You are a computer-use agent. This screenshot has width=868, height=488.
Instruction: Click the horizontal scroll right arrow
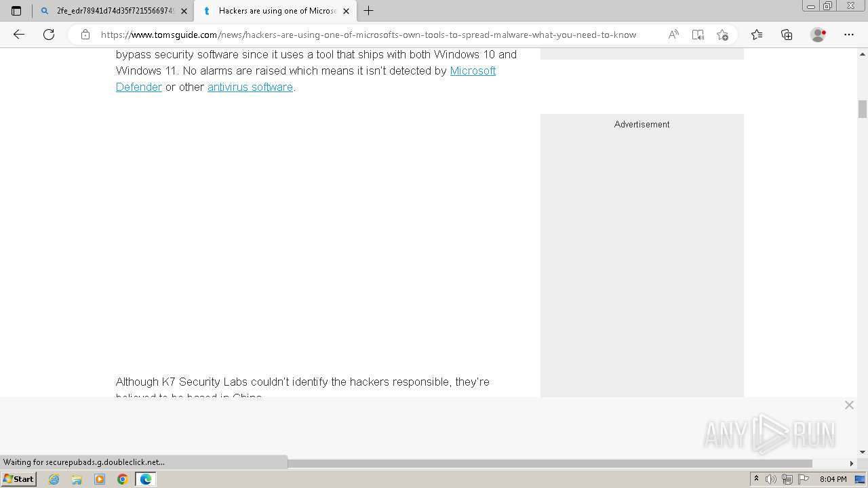(x=852, y=463)
